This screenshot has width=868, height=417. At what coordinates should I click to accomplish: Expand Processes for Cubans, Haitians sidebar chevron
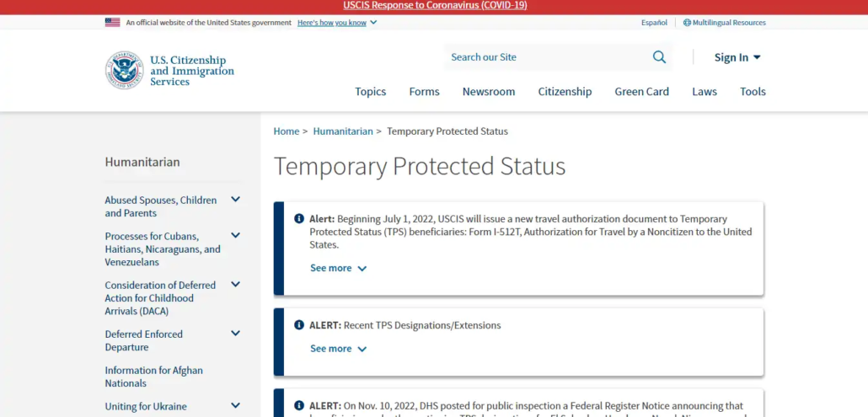[x=235, y=235]
